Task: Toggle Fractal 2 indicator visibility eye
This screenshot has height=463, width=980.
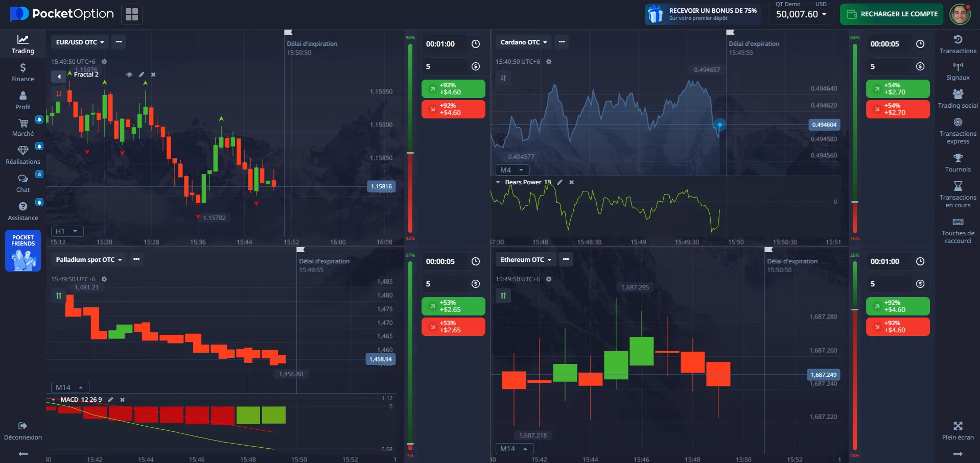Action: 129,75
